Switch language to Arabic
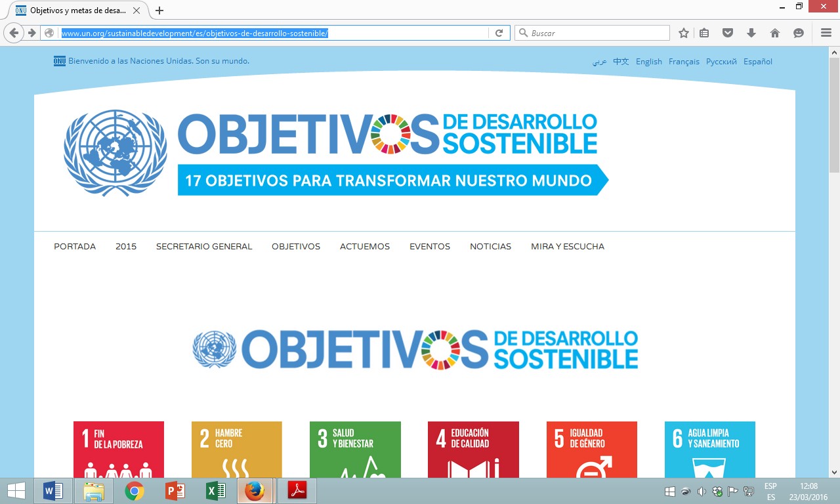Viewport: 840px width, 504px height. pyautogui.click(x=599, y=62)
